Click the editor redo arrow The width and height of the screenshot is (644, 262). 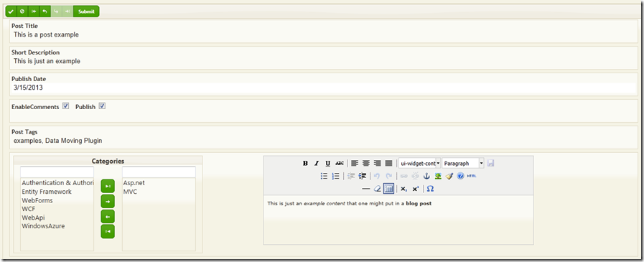coord(388,176)
